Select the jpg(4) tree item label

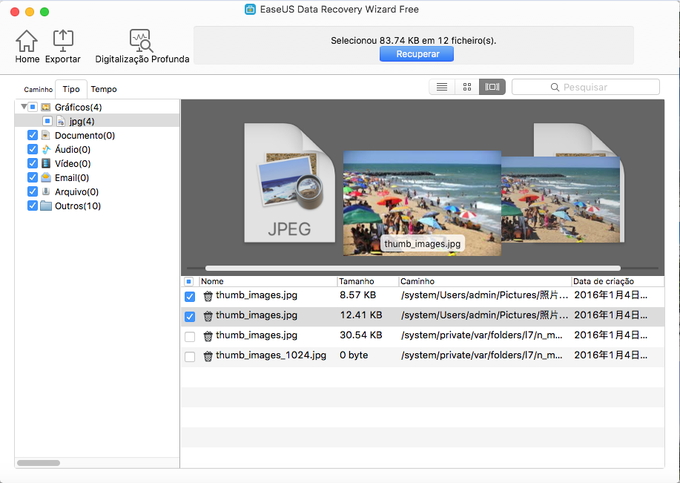click(82, 121)
